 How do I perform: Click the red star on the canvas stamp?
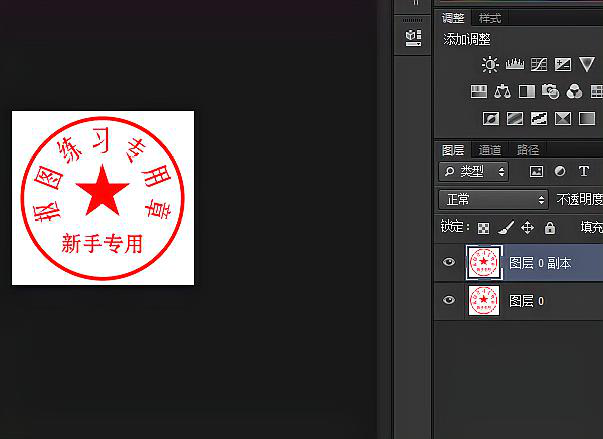(x=102, y=190)
